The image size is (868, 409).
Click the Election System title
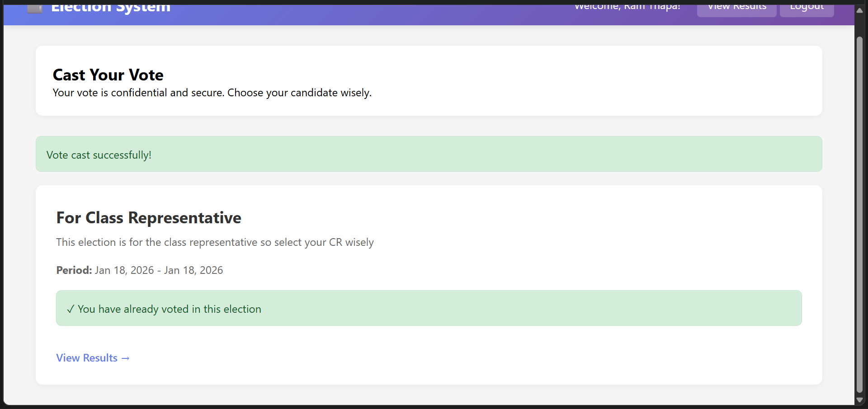coord(111,8)
